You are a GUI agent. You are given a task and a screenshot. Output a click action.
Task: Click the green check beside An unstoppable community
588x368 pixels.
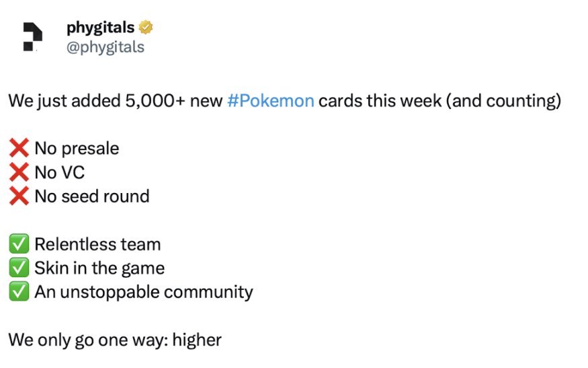pos(19,292)
